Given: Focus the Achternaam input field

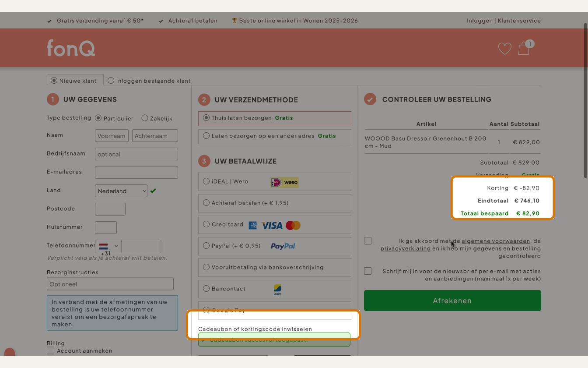Looking at the screenshot, I should 155,136.
